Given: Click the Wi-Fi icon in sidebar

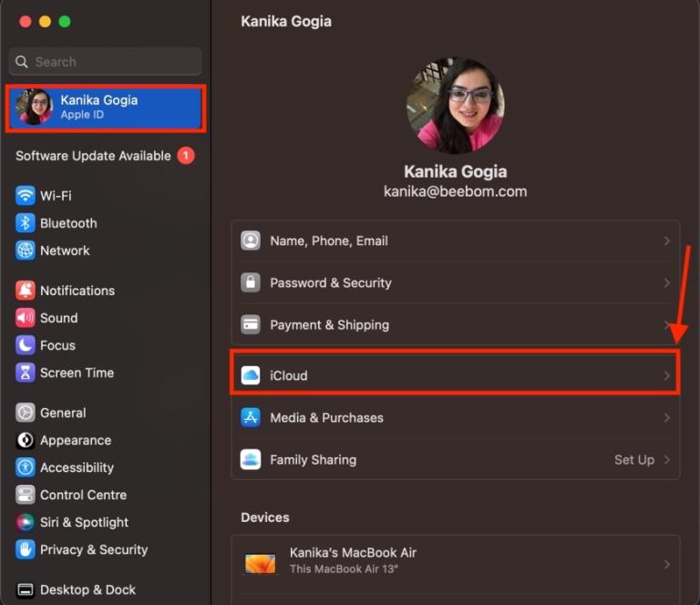Looking at the screenshot, I should [25, 195].
